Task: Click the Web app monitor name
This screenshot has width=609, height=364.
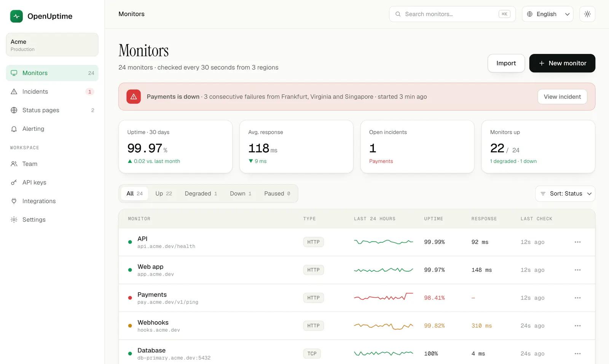Action: pyautogui.click(x=150, y=267)
